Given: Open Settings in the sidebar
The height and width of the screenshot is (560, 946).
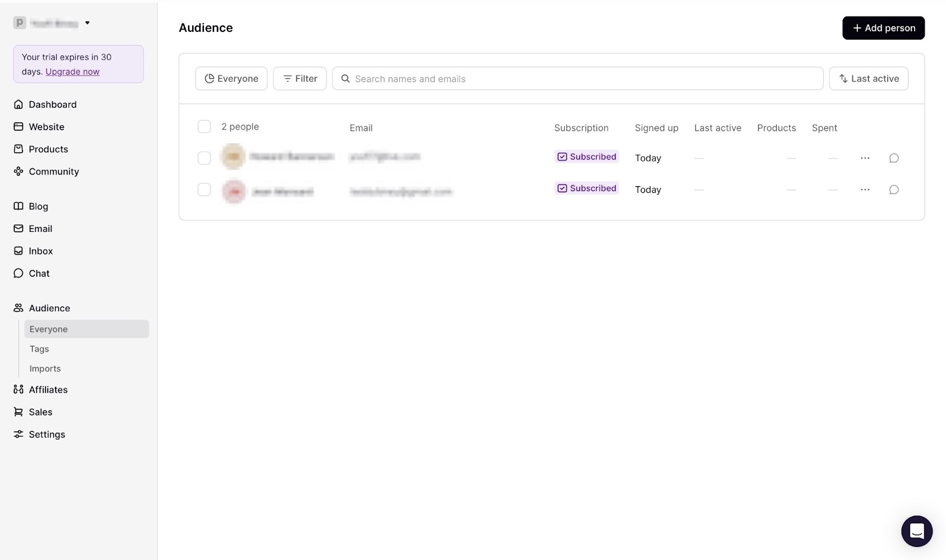Looking at the screenshot, I should tap(40, 435).
